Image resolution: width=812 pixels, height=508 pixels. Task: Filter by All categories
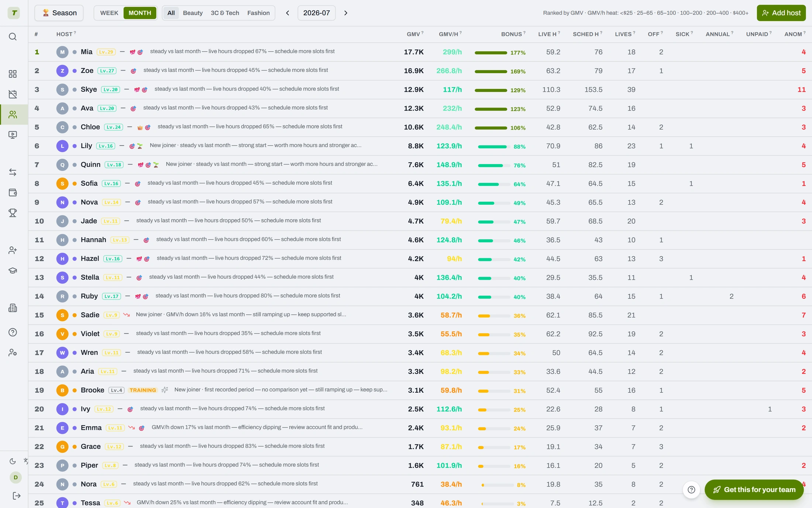[x=171, y=13]
